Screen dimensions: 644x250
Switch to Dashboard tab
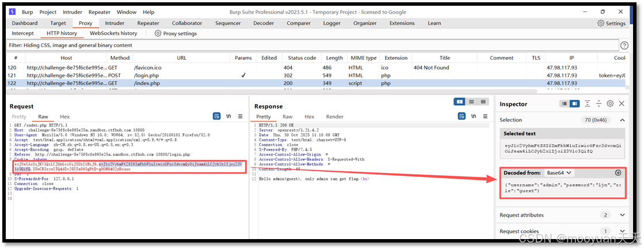(25, 24)
